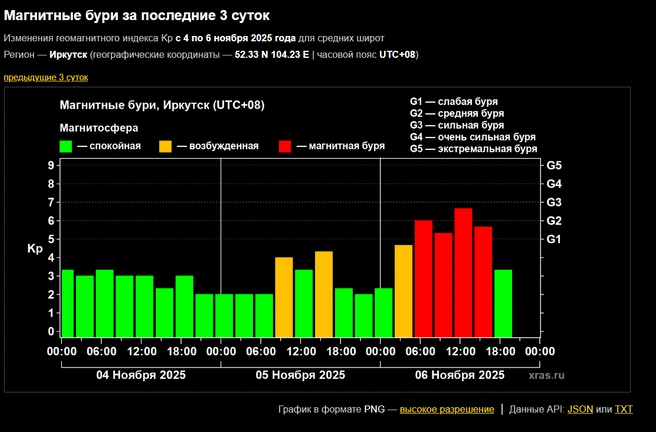Click the G5 storm level axis label
Viewport: 656px width, 432px height.
click(x=554, y=166)
